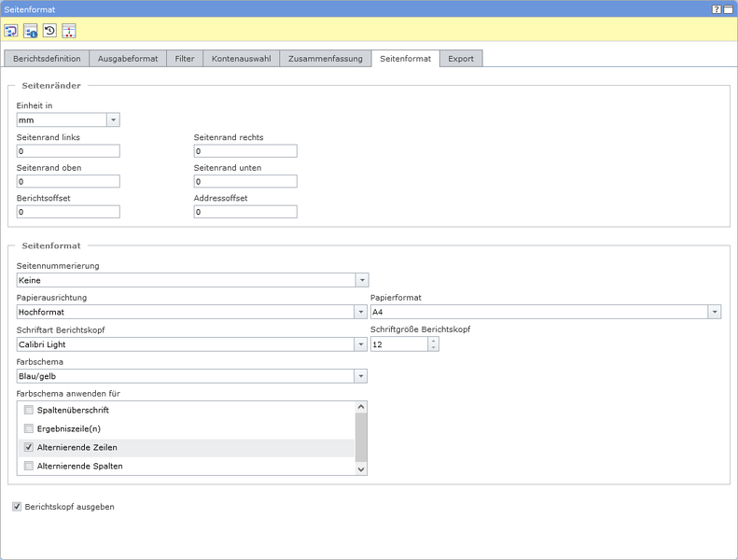Click the window icon beside the help button
The image size is (738, 560).
pos(728,8)
